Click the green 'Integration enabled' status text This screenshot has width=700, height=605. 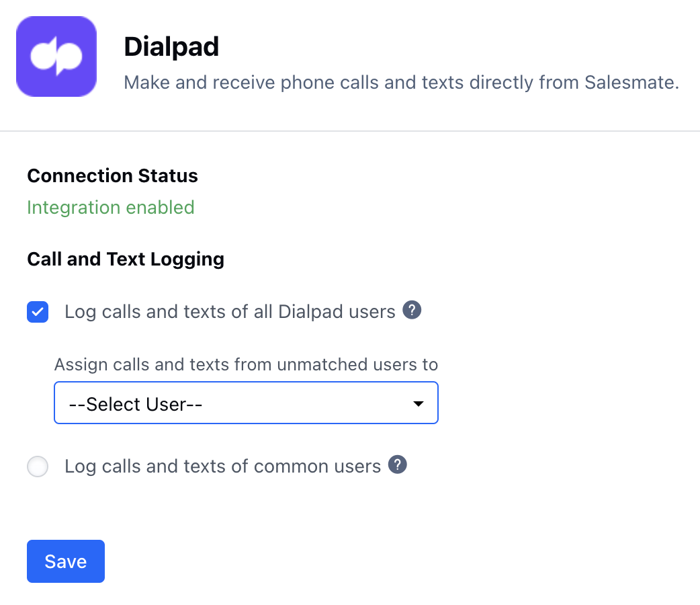point(110,207)
